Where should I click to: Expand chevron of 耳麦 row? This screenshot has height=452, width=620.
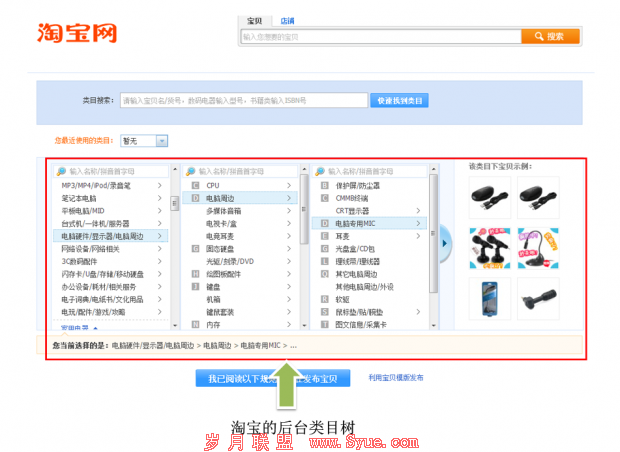(418, 236)
